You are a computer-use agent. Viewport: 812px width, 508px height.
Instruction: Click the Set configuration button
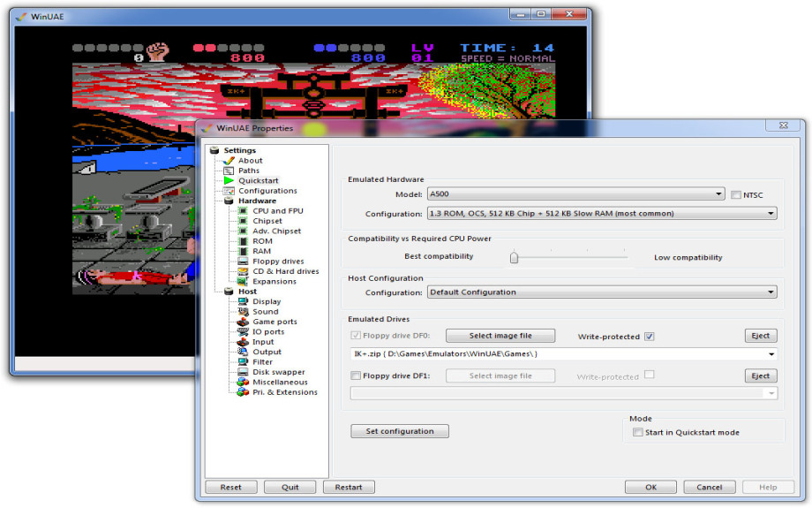pos(400,431)
